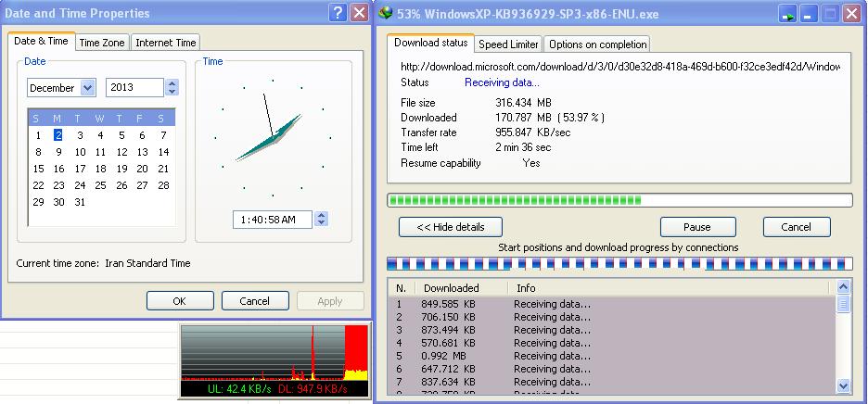The height and width of the screenshot is (404, 868).
Task: Select connection row 6 with 647.712 KB
Action: pos(611,369)
